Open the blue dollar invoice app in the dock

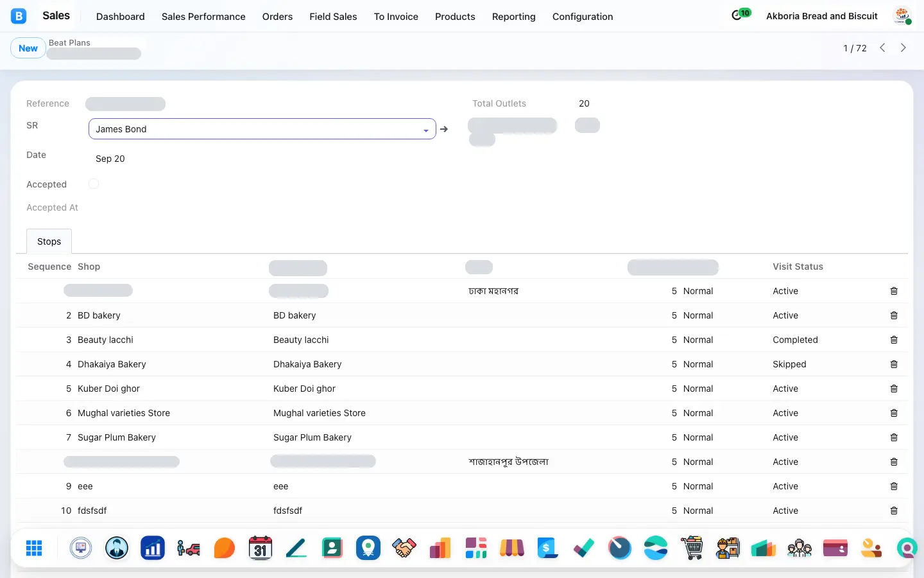pos(548,548)
